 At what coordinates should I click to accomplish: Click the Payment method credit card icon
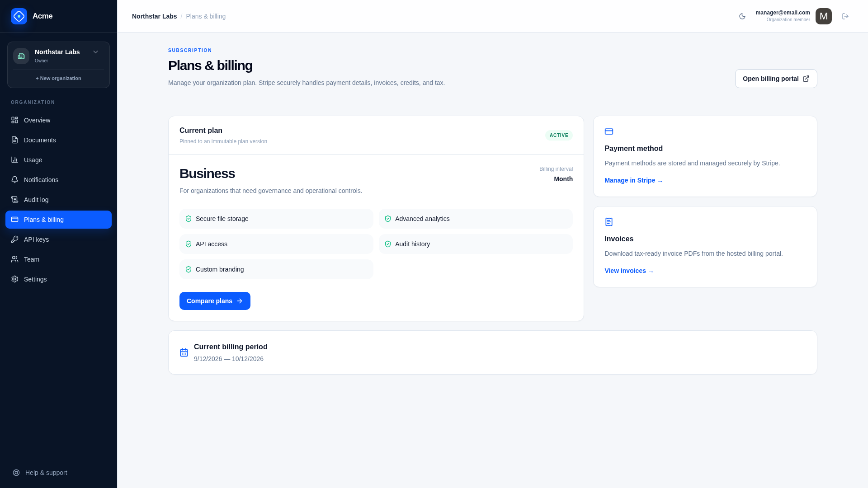(609, 131)
